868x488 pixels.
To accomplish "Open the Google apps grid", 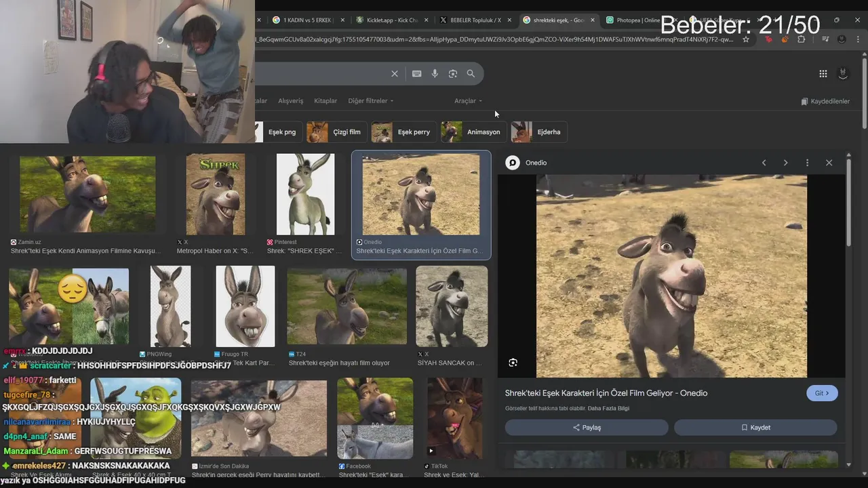I will tap(823, 74).
